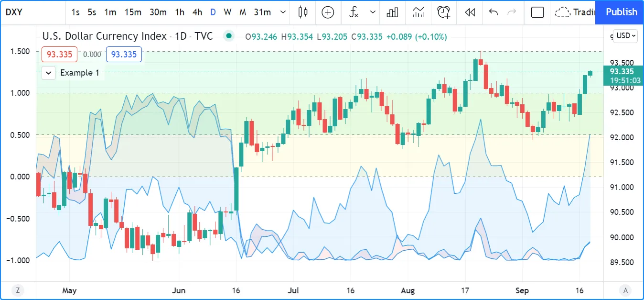The height and width of the screenshot is (300, 644).
Task: Collapse the indicator legend with the chevron
Action: tap(49, 73)
